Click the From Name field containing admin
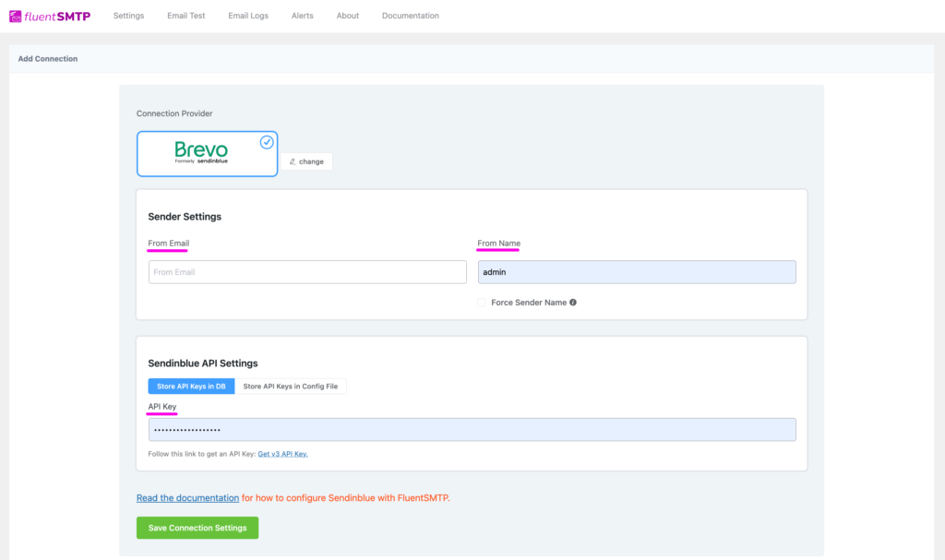This screenshot has height=560, width=945. pos(636,271)
